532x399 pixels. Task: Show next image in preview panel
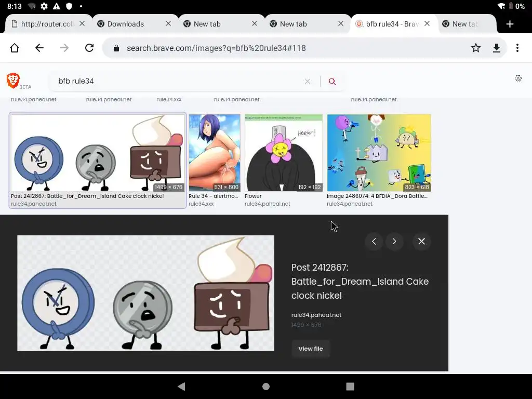tap(394, 241)
